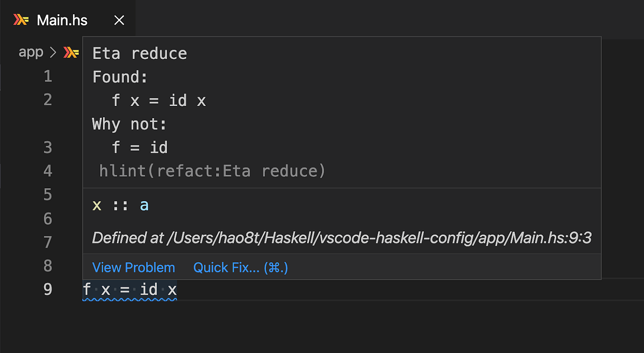644x353 pixels.
Task: Open View Problem in the hover popup
Action: [133, 267]
